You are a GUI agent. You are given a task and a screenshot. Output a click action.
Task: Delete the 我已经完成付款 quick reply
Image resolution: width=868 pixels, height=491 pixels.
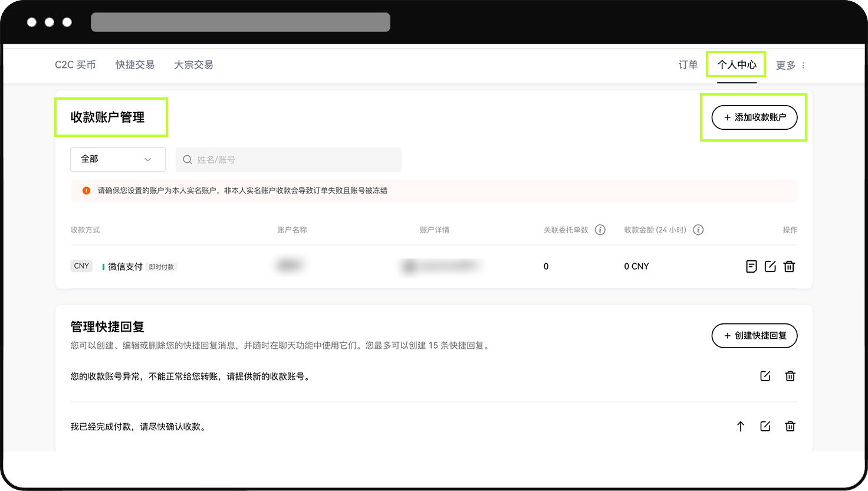[x=790, y=426]
